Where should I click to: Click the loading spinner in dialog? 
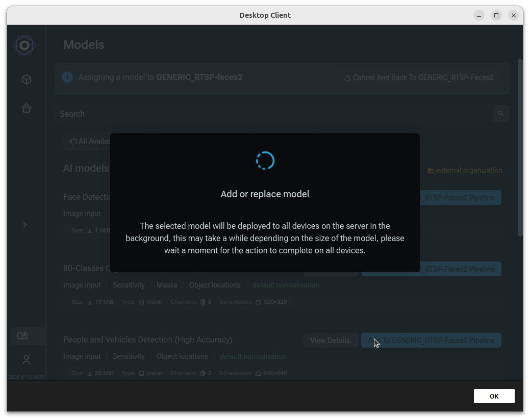point(265,161)
